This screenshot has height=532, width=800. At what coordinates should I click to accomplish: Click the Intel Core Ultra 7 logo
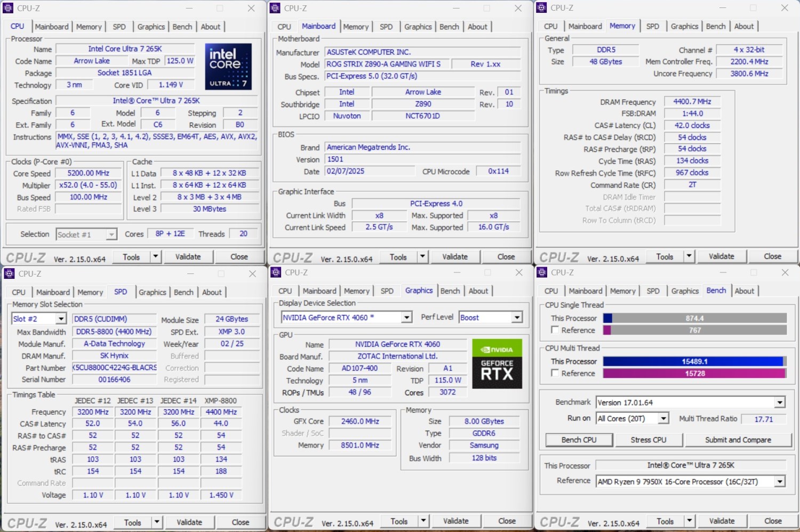point(228,67)
